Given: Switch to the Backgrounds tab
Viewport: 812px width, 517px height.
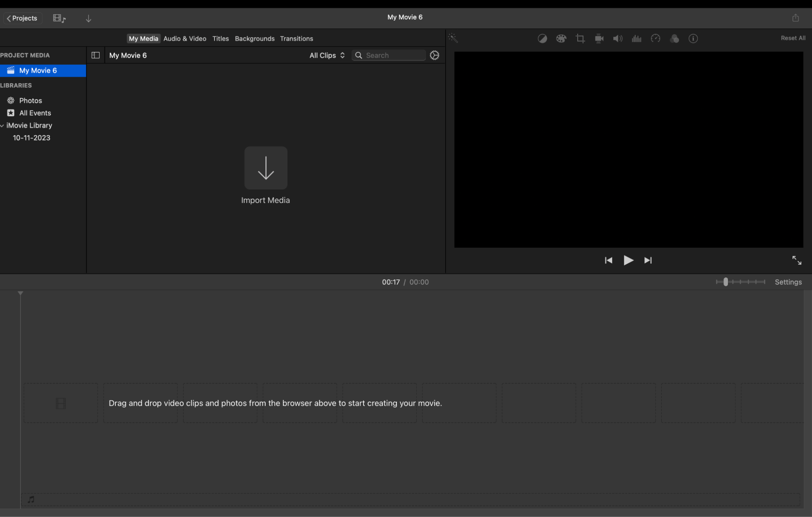Looking at the screenshot, I should tap(254, 38).
